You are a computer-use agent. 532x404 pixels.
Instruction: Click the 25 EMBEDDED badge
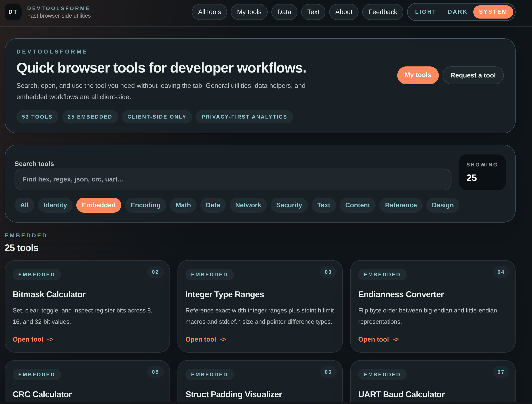tap(90, 117)
